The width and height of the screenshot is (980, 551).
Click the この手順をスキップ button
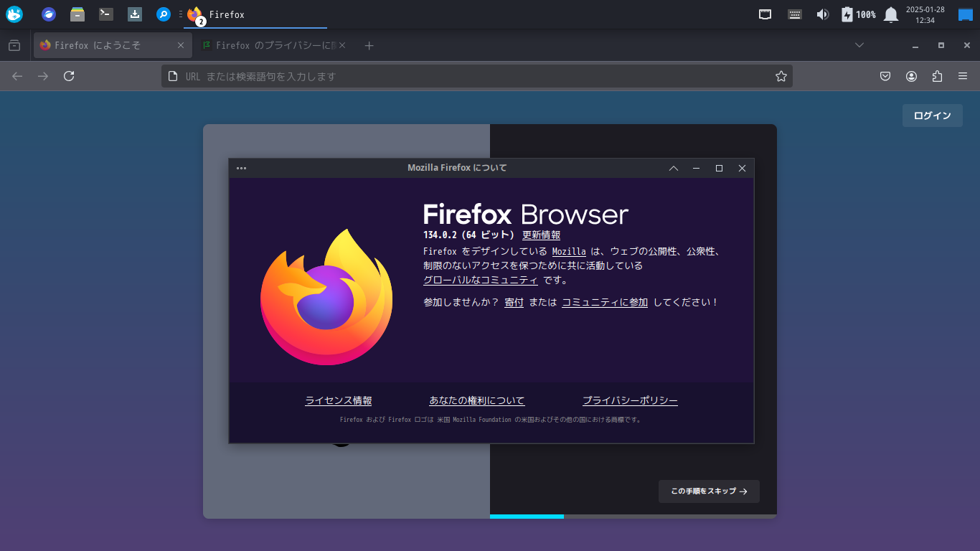[708, 491]
